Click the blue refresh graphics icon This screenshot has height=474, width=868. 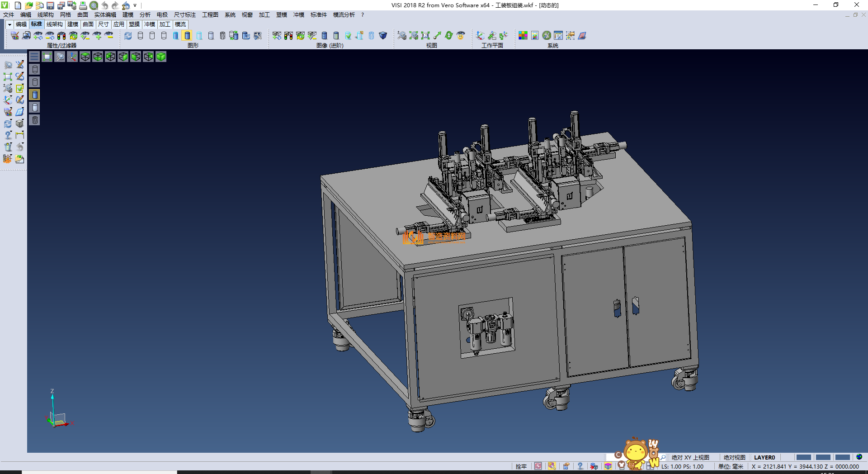pyautogui.click(x=128, y=36)
